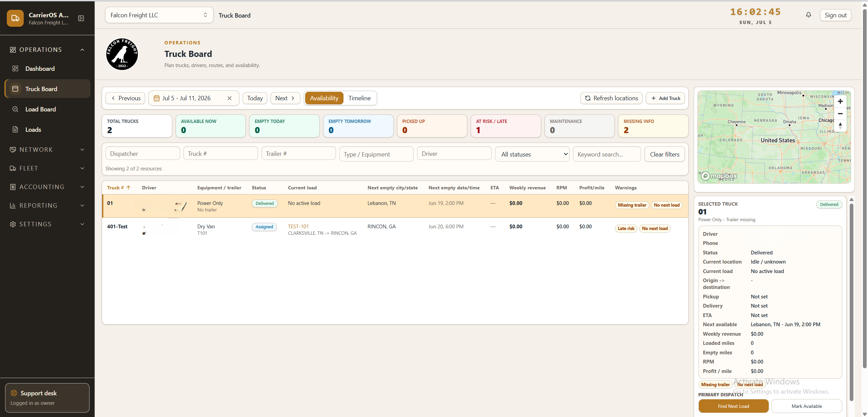Image resolution: width=868 pixels, height=417 pixels.
Task: Switch to Timeline view
Action: point(359,98)
